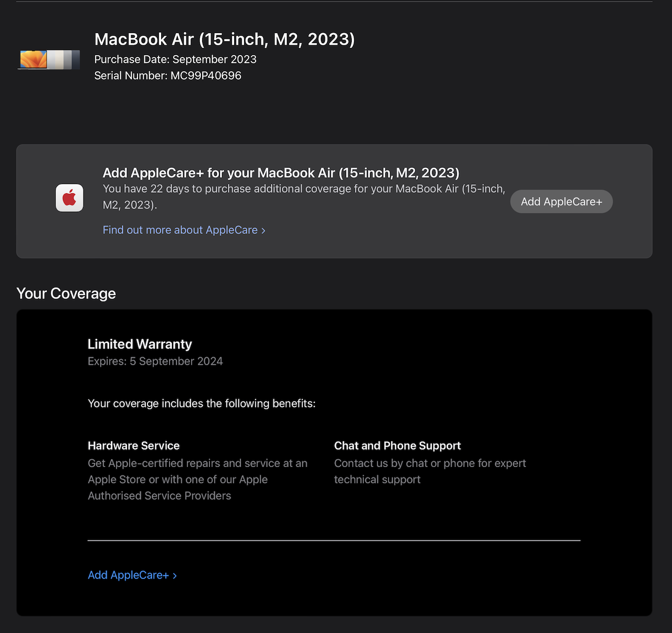Follow the Add AppleCare+ link under coverage

132,575
